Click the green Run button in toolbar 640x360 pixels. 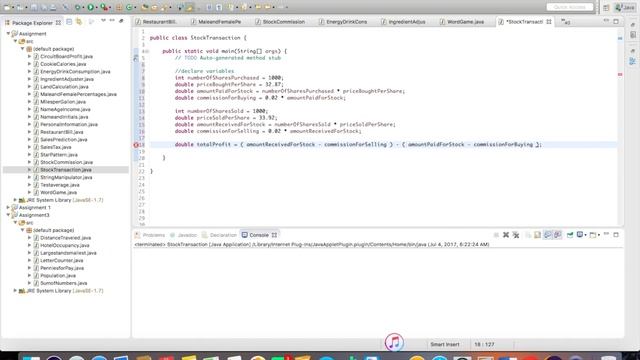click(x=90, y=7)
